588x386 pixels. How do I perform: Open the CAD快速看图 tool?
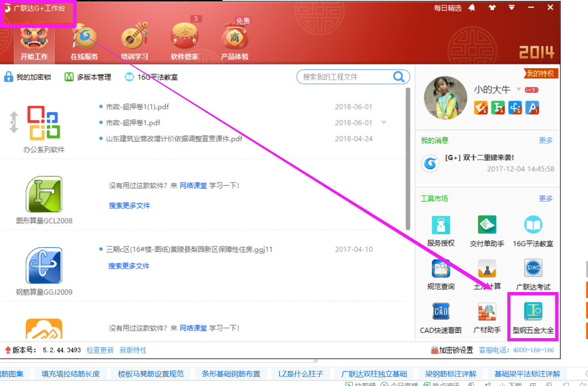click(x=441, y=318)
